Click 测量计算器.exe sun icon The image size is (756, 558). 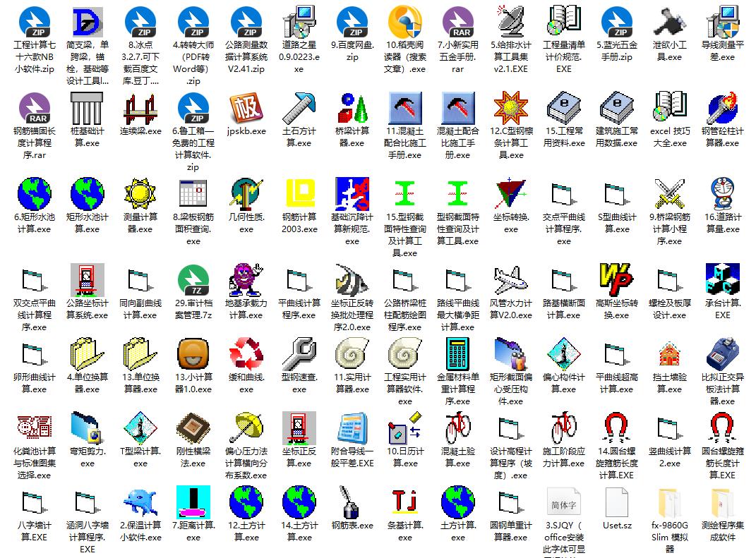point(140,195)
